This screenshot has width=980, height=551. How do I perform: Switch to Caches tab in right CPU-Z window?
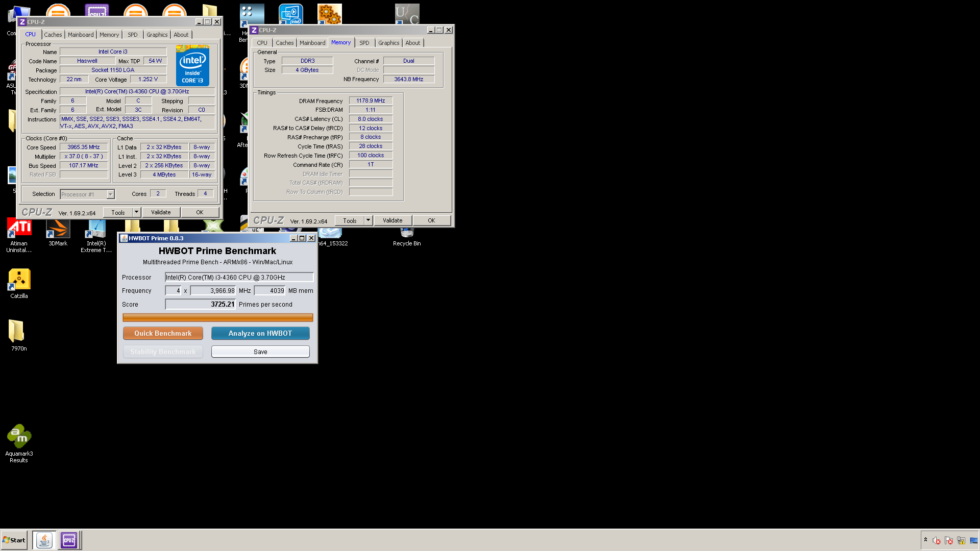point(285,43)
